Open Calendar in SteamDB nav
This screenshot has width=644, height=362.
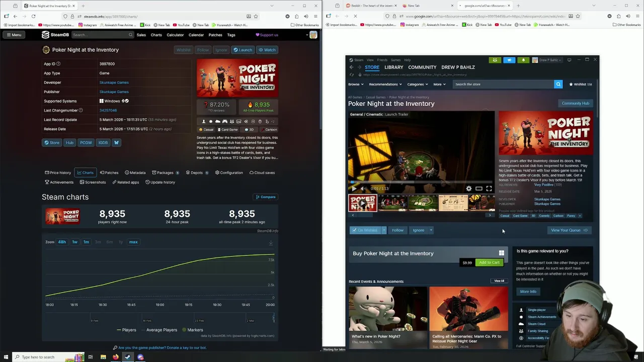[196, 35]
